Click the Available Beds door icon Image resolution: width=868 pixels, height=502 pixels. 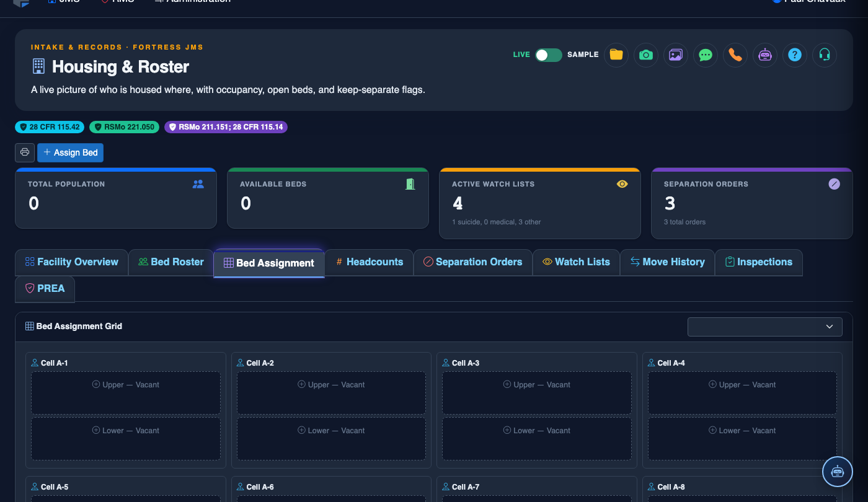click(410, 184)
